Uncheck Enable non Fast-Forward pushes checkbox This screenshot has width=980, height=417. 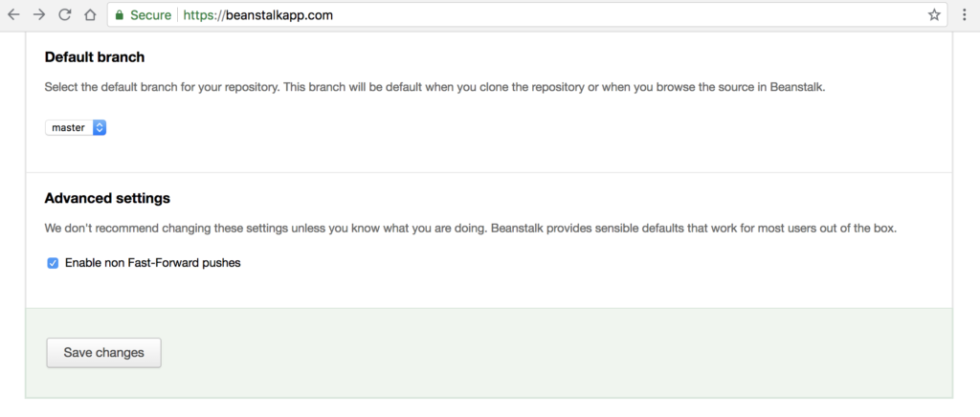[x=54, y=263]
